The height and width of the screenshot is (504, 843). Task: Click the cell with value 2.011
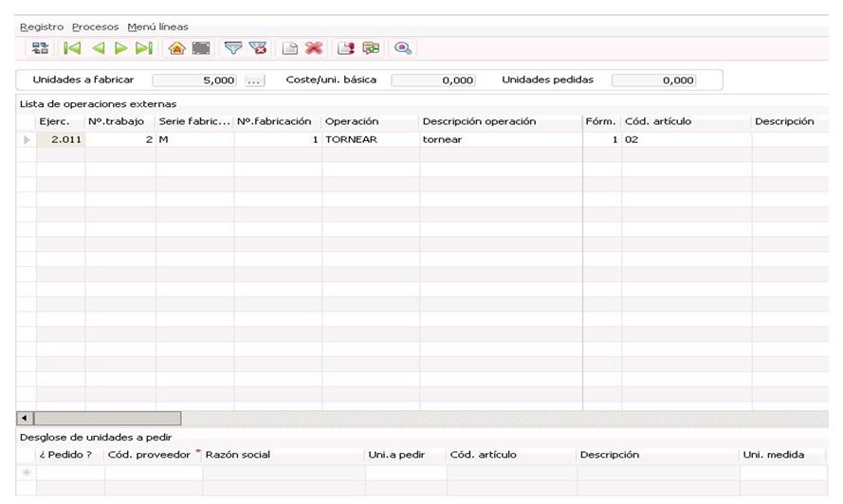[x=61, y=139]
